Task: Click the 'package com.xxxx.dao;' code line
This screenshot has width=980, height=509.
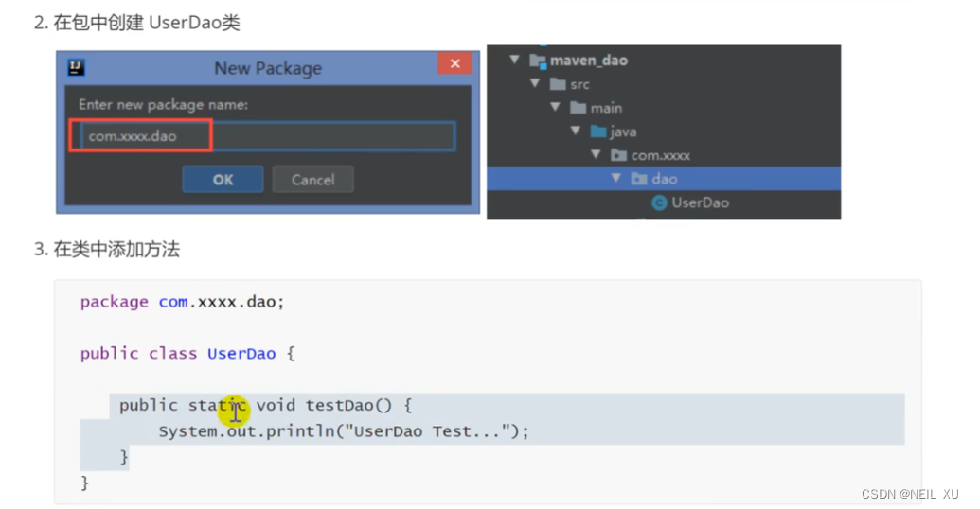Action: point(182,302)
